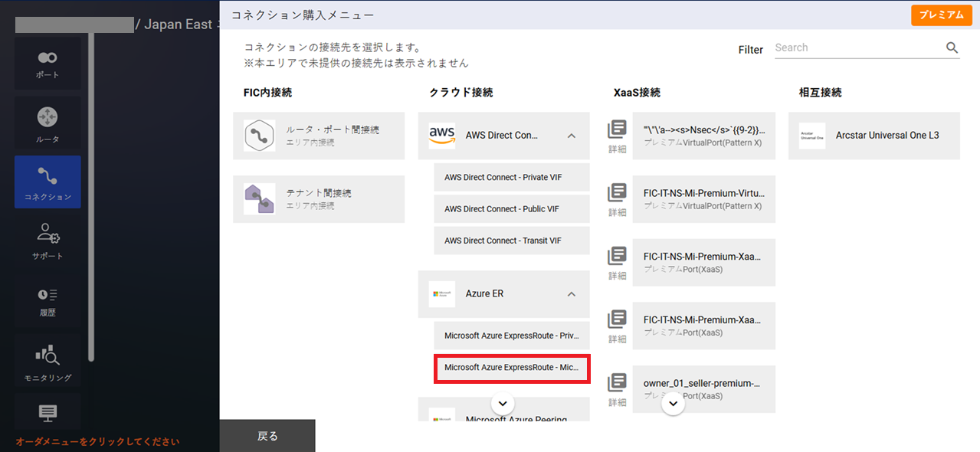Open the 履歴 history icon
This screenshot has width=980, height=452.
pyautogui.click(x=48, y=301)
